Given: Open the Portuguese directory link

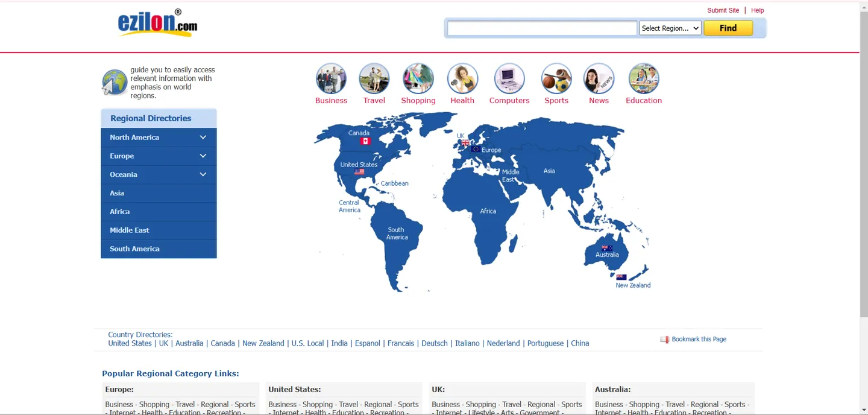Looking at the screenshot, I should click(546, 343).
